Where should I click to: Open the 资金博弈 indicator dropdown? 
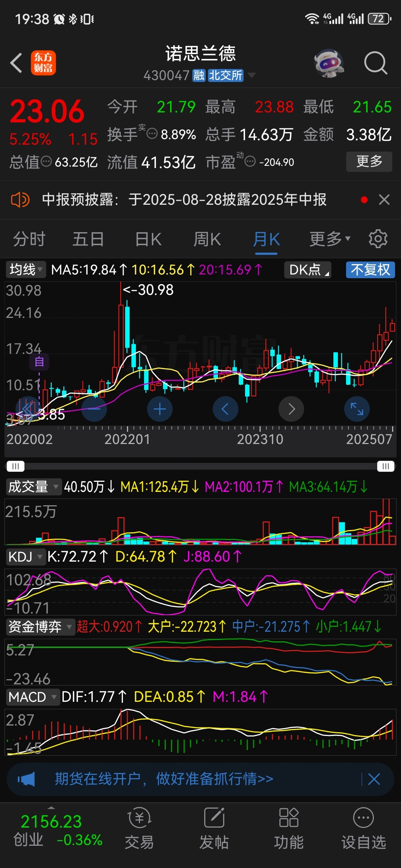point(40,627)
